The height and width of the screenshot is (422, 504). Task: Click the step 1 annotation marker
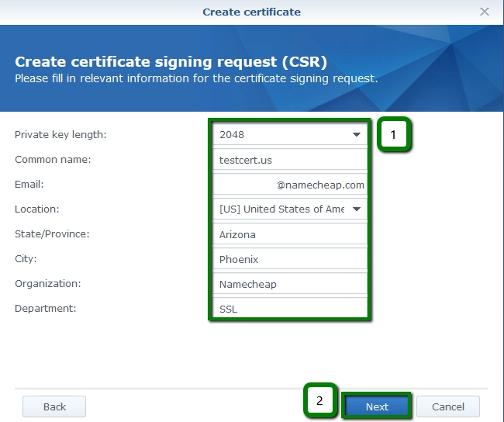point(393,134)
